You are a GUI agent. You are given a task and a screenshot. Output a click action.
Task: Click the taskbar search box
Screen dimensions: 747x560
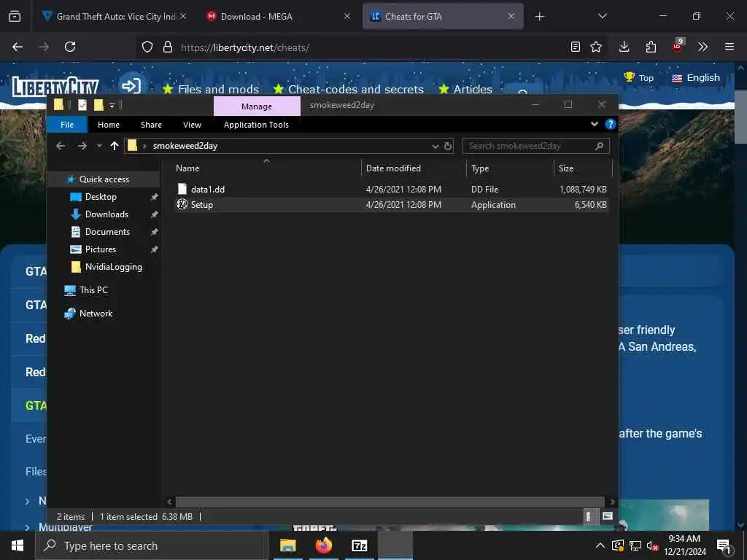tap(152, 545)
